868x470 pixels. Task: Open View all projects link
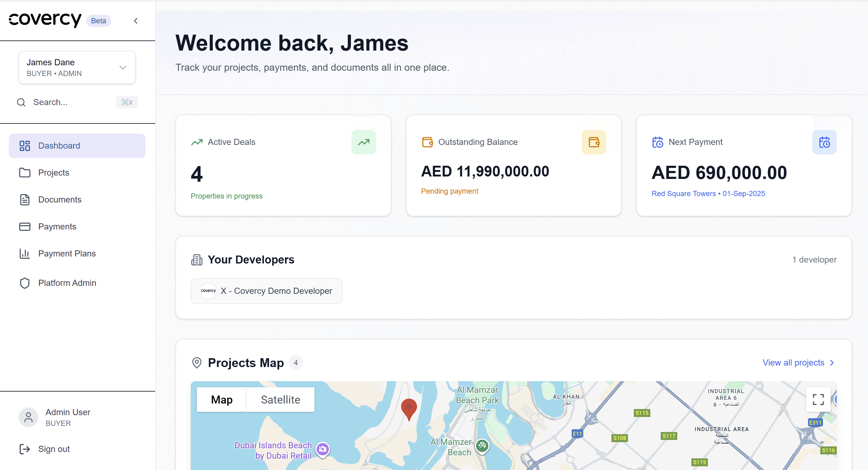click(x=793, y=362)
